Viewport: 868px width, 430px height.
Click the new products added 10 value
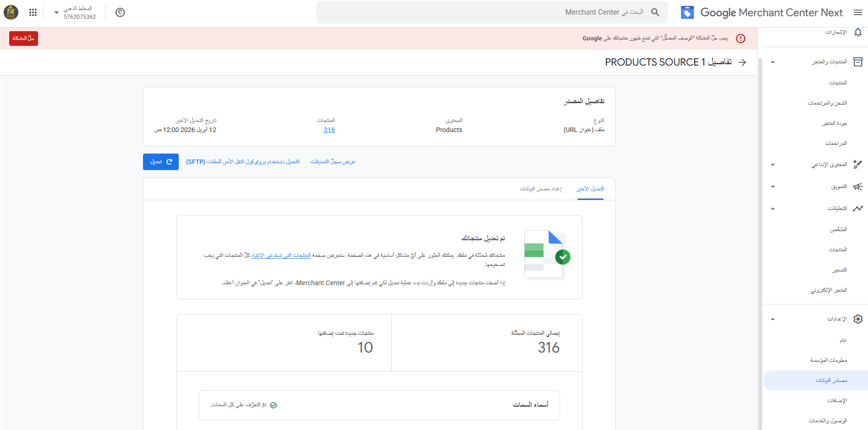(365, 348)
